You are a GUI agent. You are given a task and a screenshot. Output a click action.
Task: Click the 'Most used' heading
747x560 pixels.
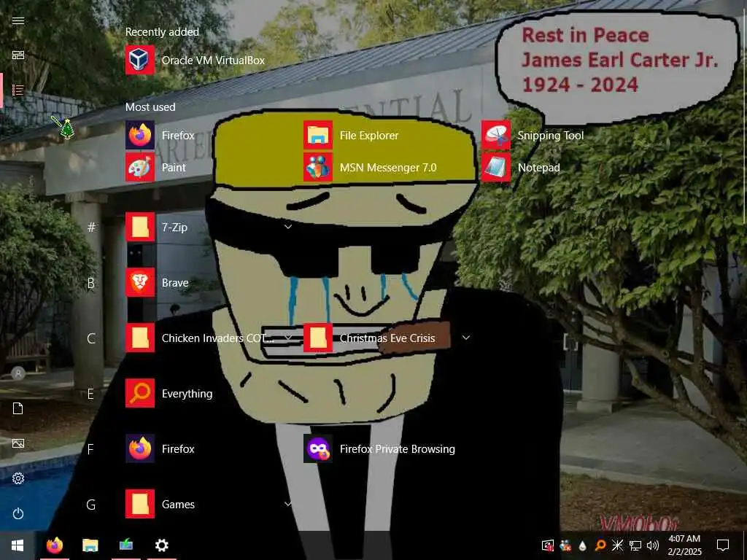pyautogui.click(x=150, y=107)
